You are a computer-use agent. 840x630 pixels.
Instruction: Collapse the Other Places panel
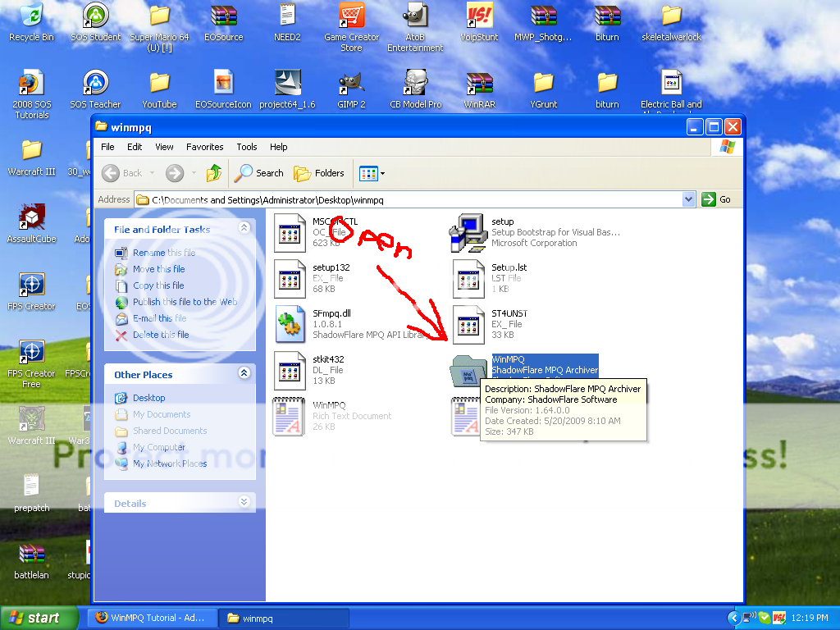[244, 374]
